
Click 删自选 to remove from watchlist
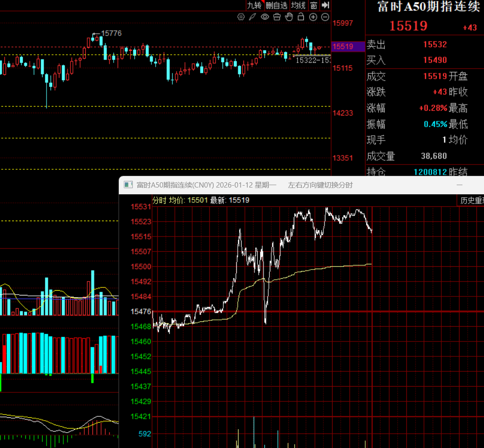pos(277,5)
